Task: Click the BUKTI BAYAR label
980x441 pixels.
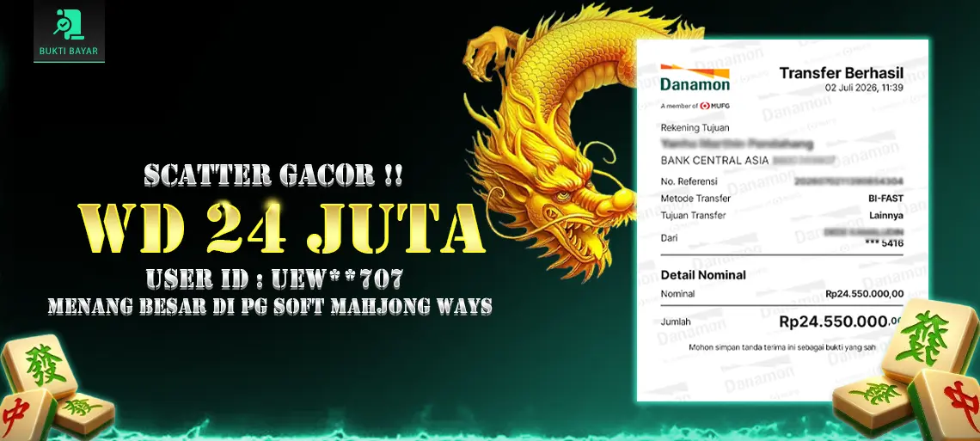Action: (69, 52)
